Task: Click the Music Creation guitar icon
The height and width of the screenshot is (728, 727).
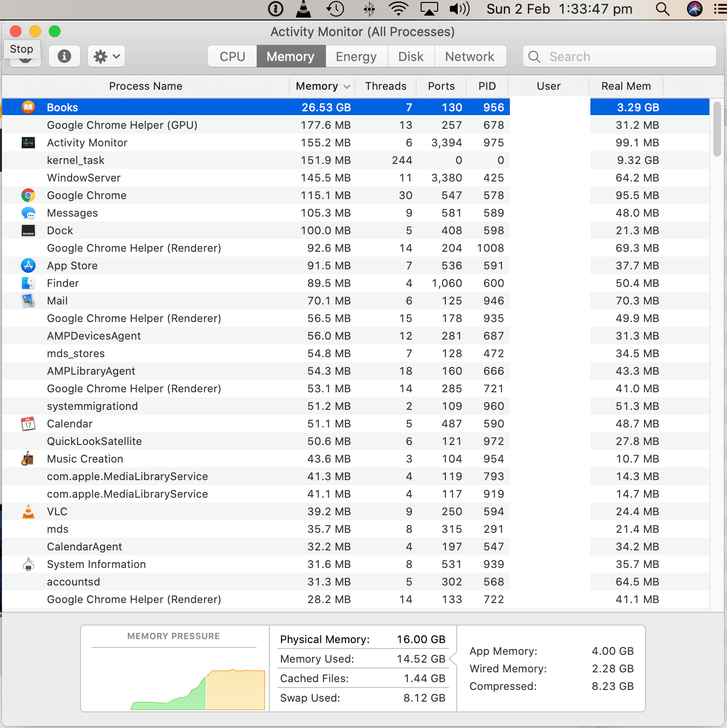Action: pyautogui.click(x=28, y=459)
